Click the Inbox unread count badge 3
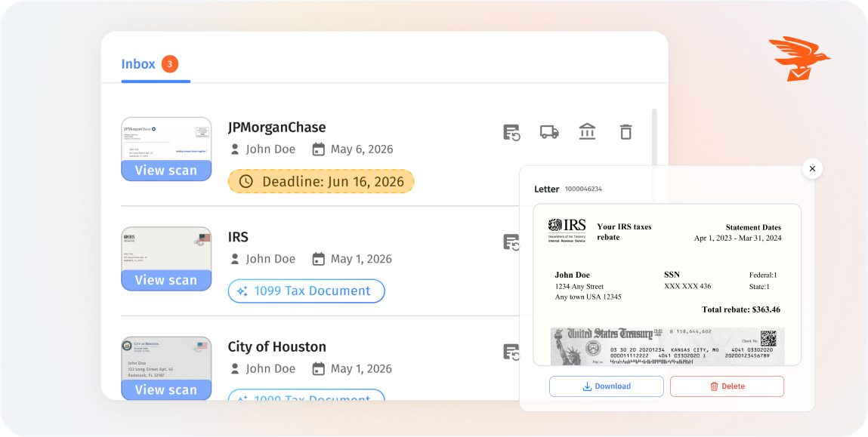The image size is (868, 437). pyautogui.click(x=170, y=63)
